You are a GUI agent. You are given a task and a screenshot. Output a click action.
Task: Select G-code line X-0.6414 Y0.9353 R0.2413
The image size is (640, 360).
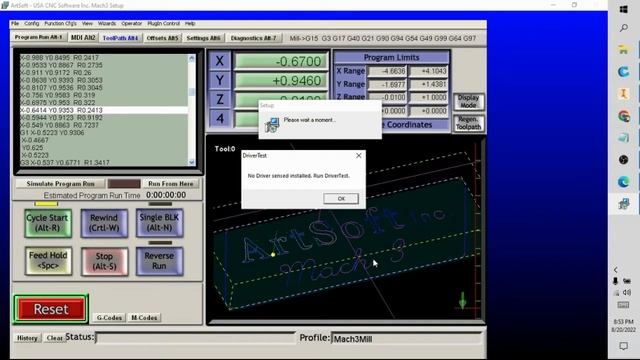[x=104, y=110]
